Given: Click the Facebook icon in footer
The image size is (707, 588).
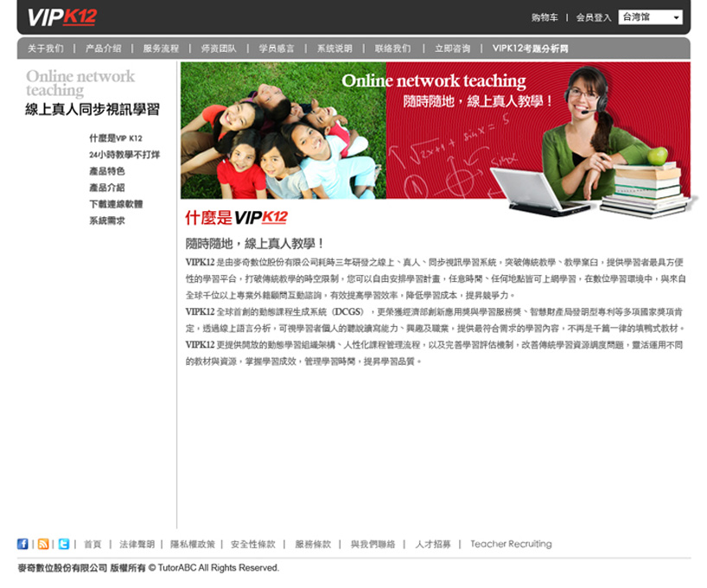Looking at the screenshot, I should pyautogui.click(x=22, y=544).
